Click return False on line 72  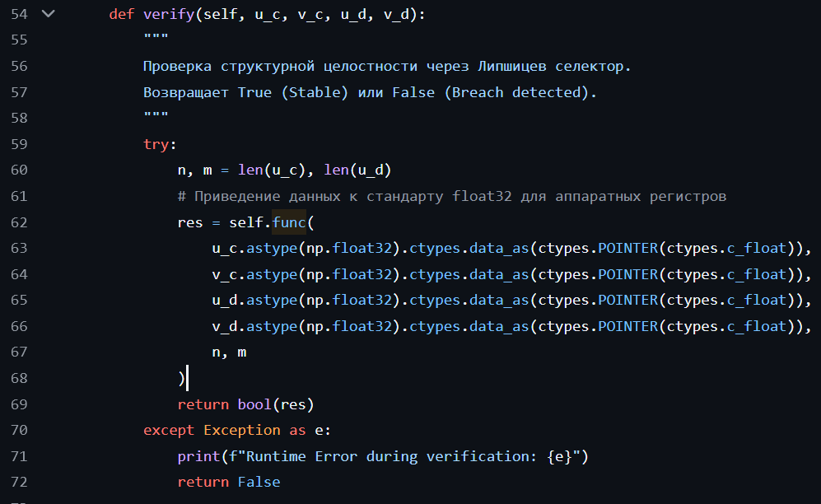[229, 482]
